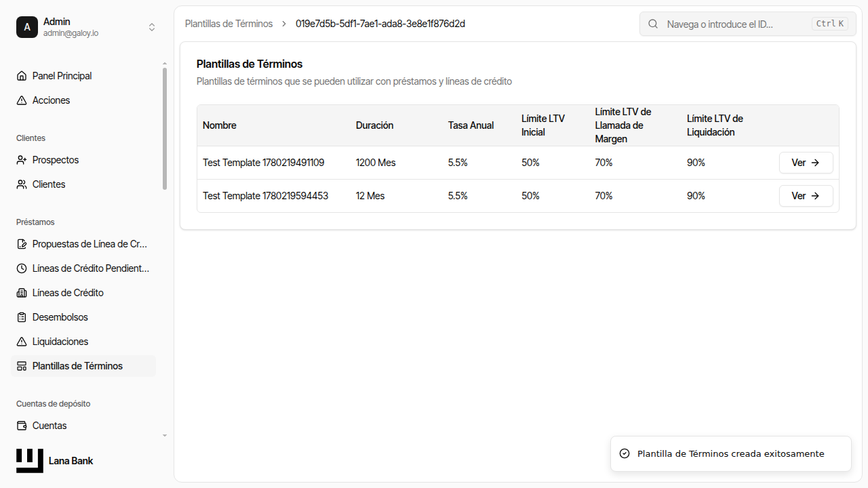Click the Acciones warning triangle icon
868x488 pixels.
(x=22, y=100)
